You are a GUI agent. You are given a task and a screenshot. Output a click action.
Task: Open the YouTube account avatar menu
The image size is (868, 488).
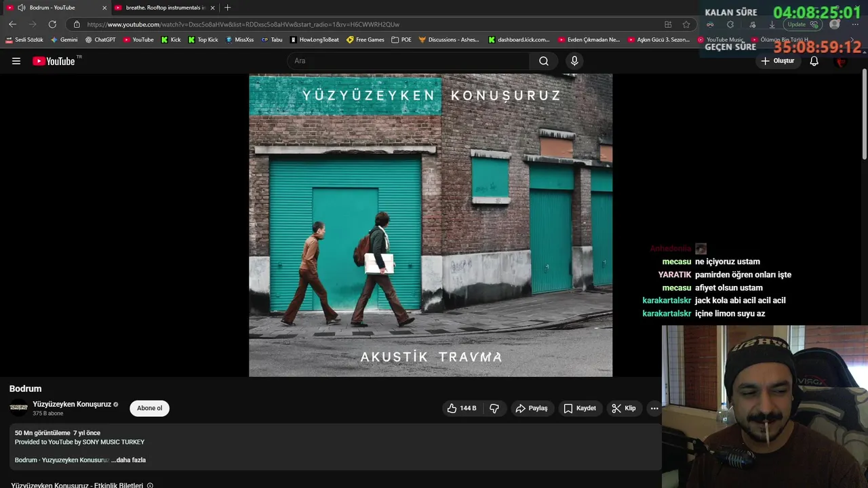click(x=842, y=61)
